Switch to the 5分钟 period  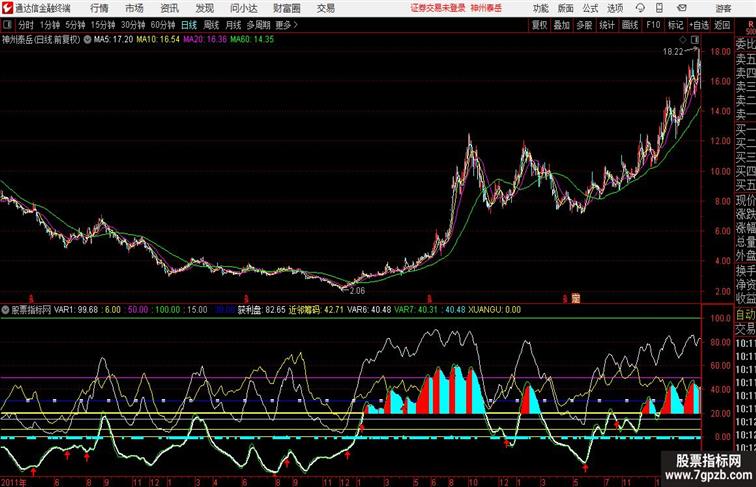click(75, 25)
